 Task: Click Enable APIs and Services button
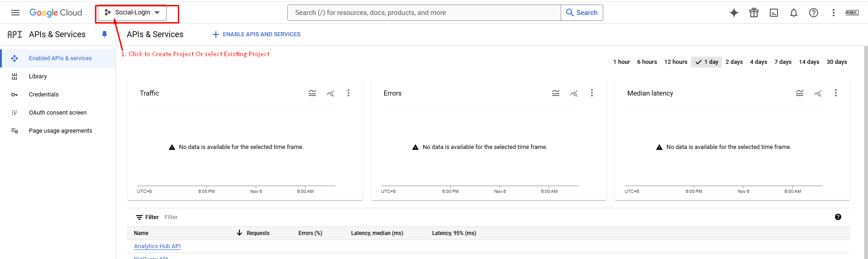click(256, 34)
